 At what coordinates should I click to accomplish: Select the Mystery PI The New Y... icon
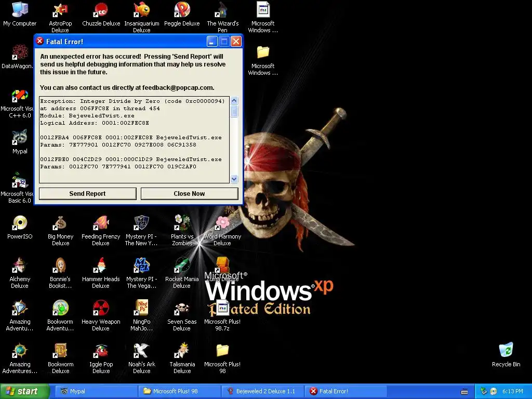pyautogui.click(x=141, y=223)
